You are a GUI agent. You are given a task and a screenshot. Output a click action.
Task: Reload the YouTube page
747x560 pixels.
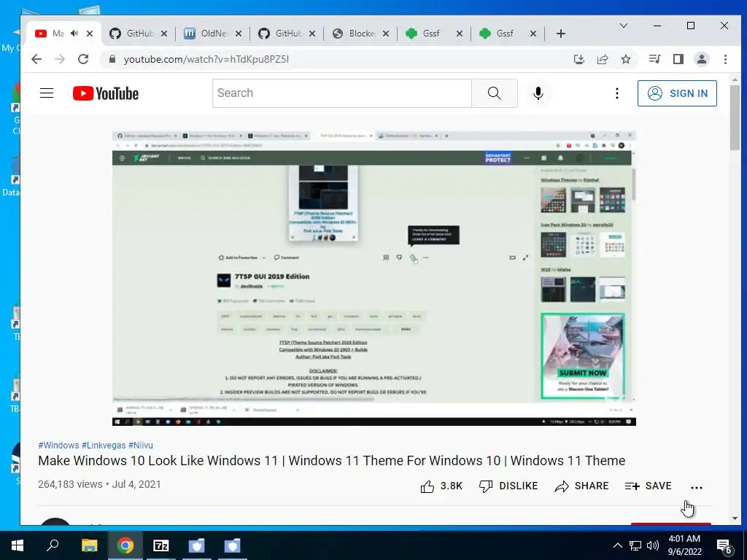click(x=83, y=59)
